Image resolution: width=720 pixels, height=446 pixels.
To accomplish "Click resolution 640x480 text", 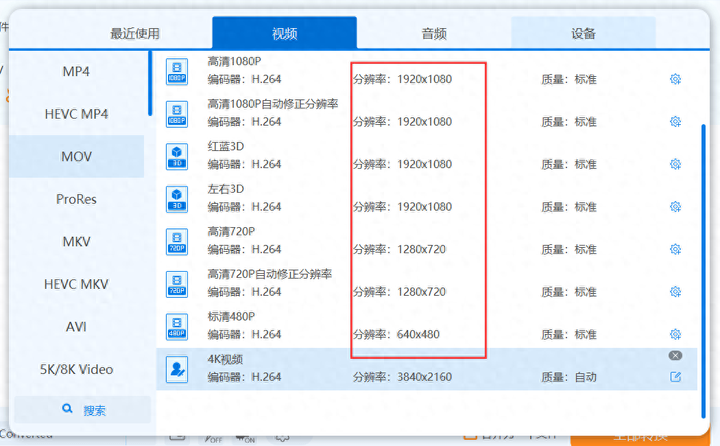I will tap(418, 334).
